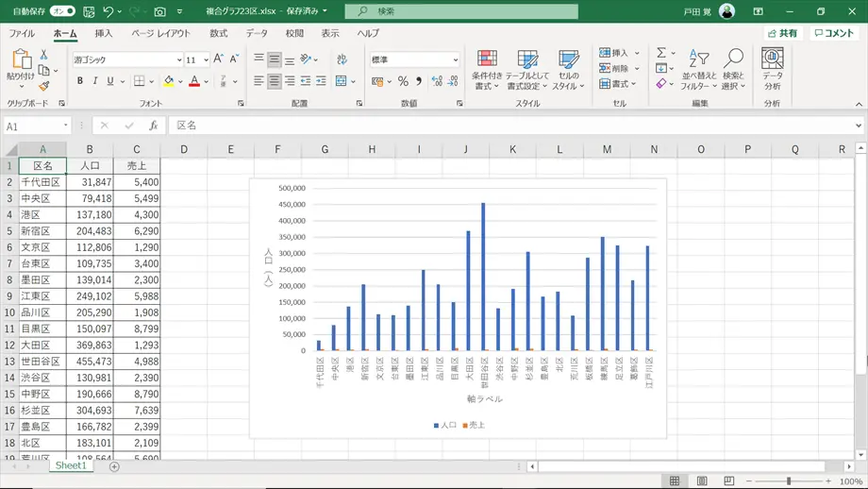This screenshot has width=868, height=489.
Task: Open Conditional Formatting (条件付き書式)
Action: [487, 70]
